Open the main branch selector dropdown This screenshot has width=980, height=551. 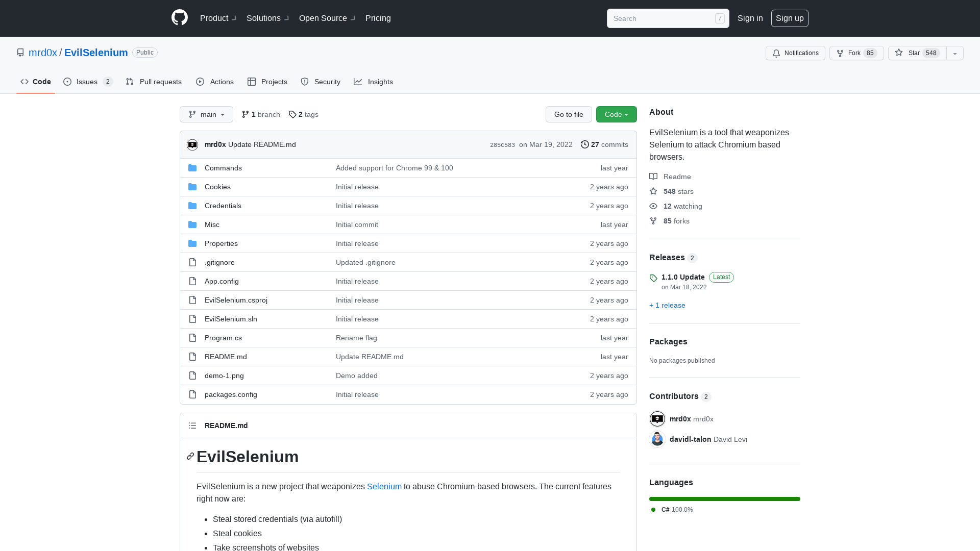click(x=206, y=114)
